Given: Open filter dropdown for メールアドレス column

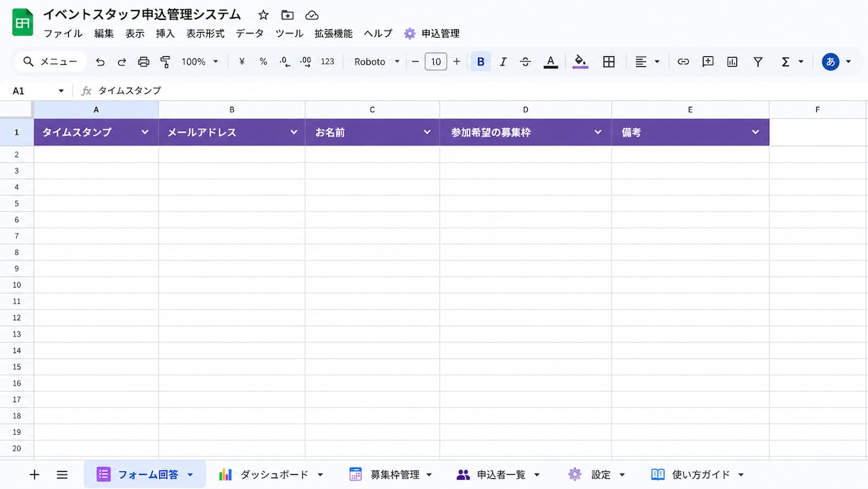Looking at the screenshot, I should (294, 132).
